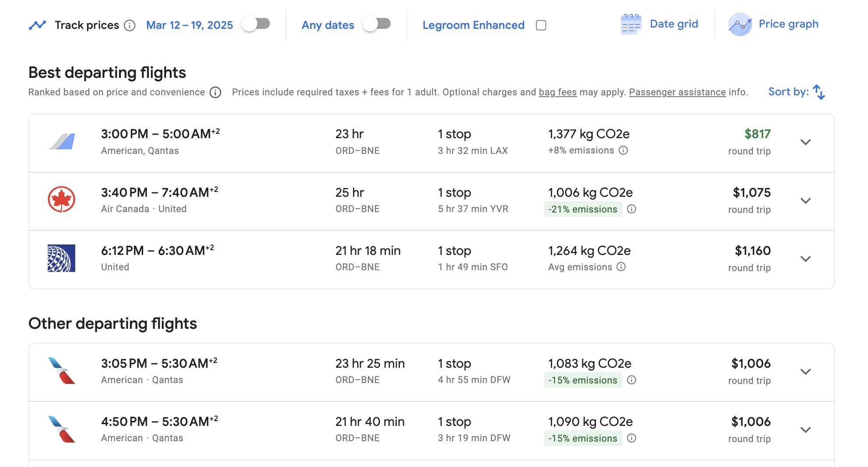Open the bag fees link
Screen dimensions: 868x467
[x=557, y=92]
